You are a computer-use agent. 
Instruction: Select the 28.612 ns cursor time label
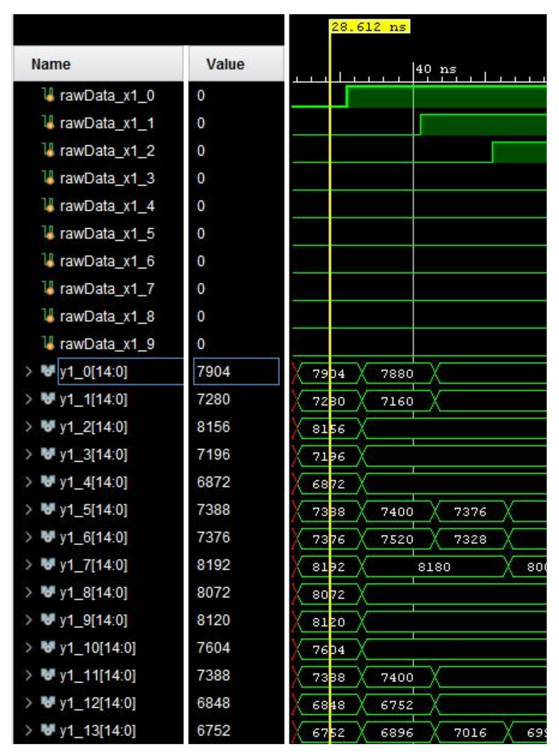click(369, 26)
